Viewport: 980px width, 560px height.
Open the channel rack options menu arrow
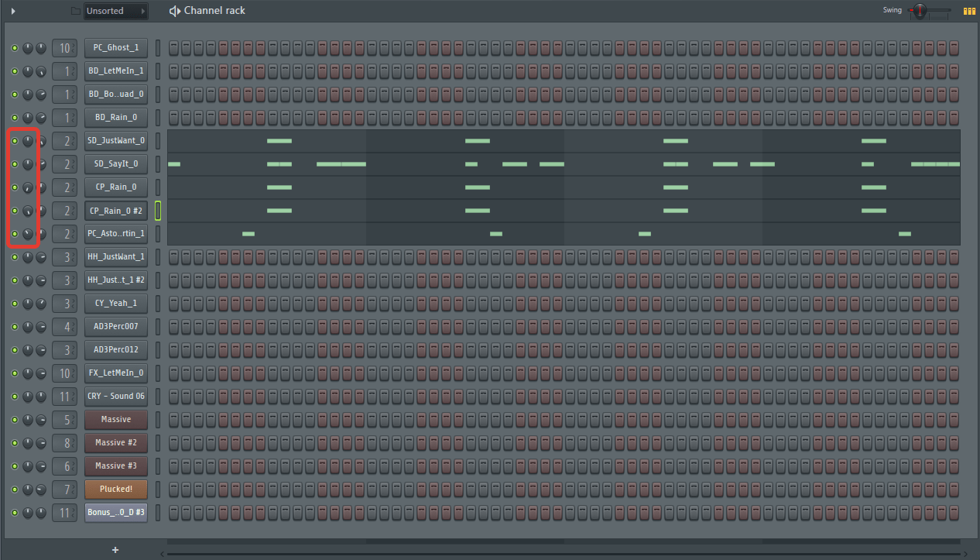13,11
